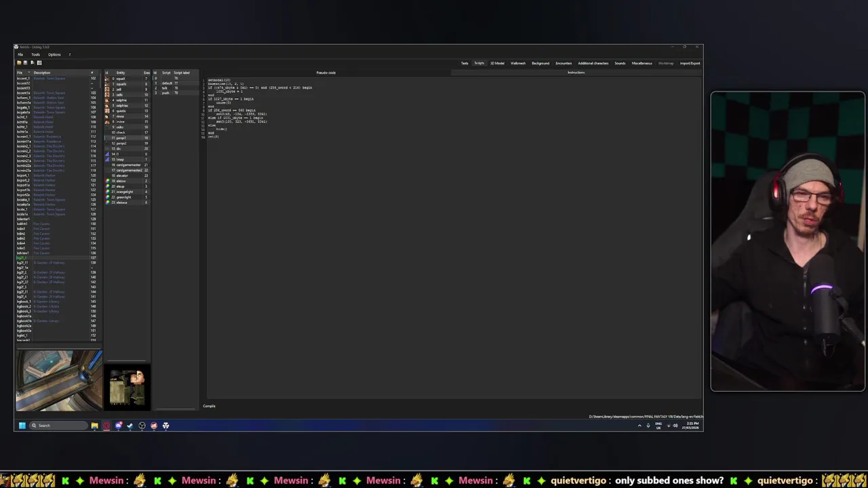Switch to the Texts tab

465,63
